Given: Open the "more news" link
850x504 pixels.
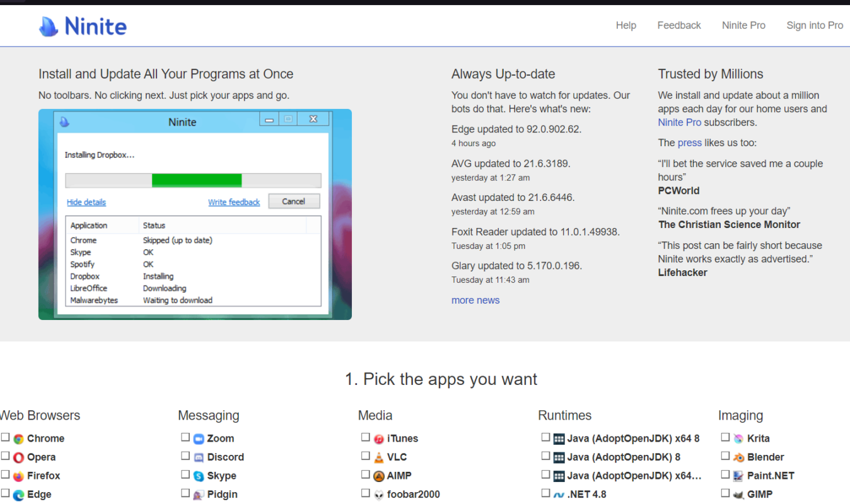Looking at the screenshot, I should (475, 301).
